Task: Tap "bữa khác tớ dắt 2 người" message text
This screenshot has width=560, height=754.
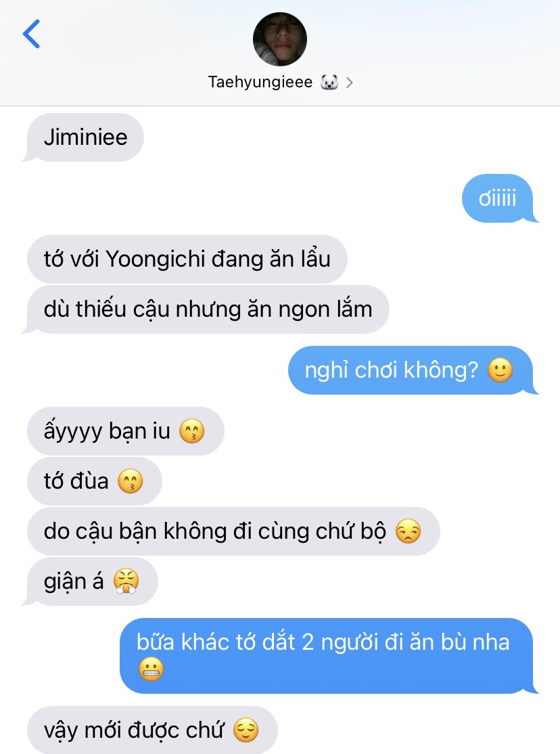Action: 258,642
